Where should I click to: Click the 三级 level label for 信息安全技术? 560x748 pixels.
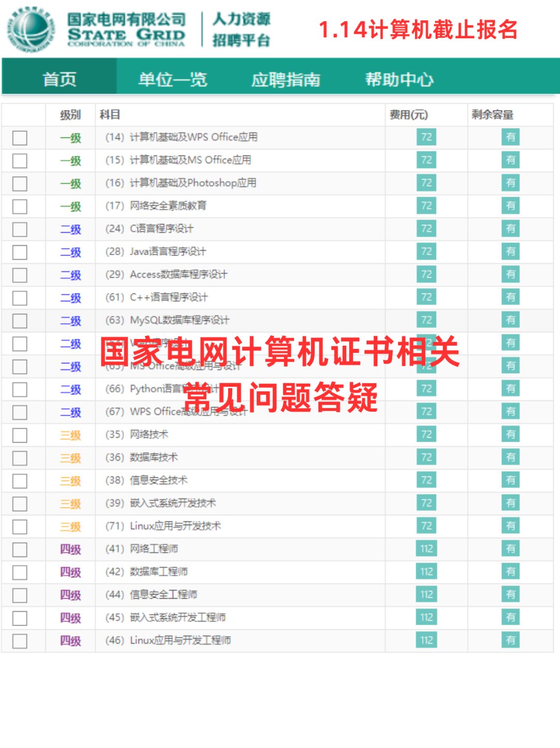coord(71,481)
